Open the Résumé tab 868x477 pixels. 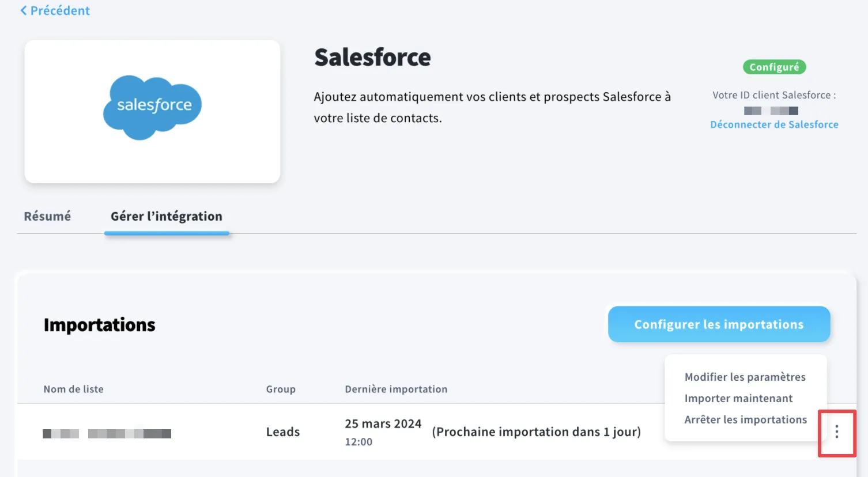click(47, 217)
